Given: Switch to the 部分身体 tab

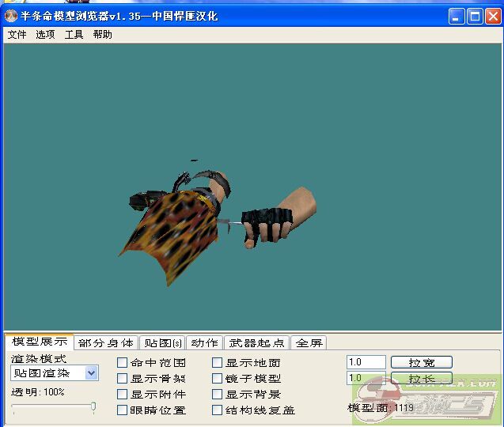Looking at the screenshot, I should [106, 343].
